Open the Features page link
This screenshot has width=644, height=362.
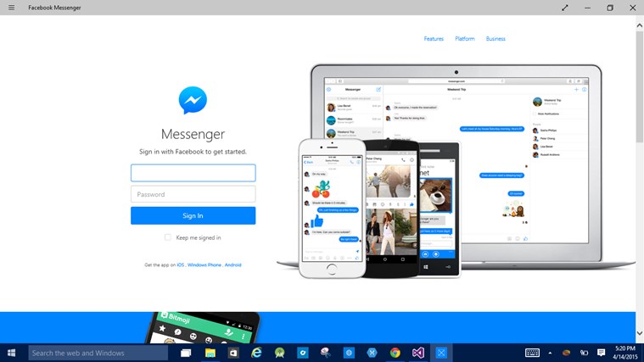pyautogui.click(x=434, y=39)
